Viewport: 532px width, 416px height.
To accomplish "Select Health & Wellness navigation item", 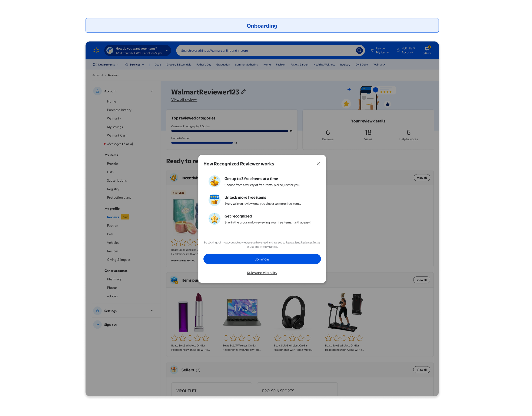I will coord(324,64).
